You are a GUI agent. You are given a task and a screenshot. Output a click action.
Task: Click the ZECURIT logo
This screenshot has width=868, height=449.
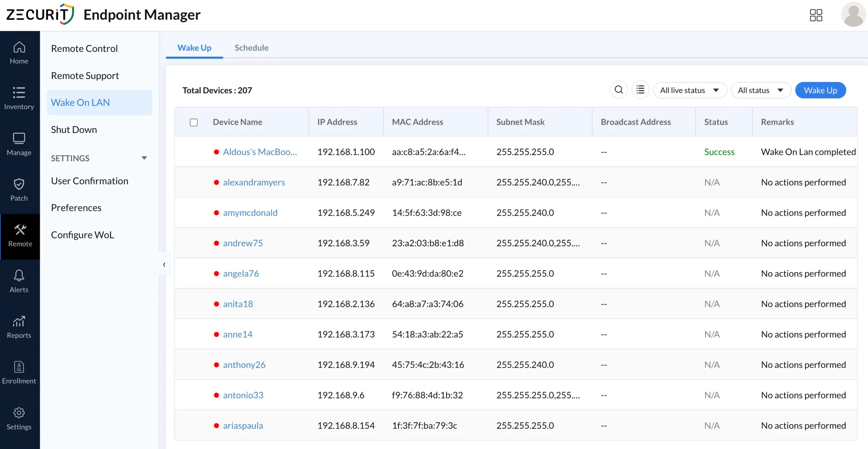[40, 14]
